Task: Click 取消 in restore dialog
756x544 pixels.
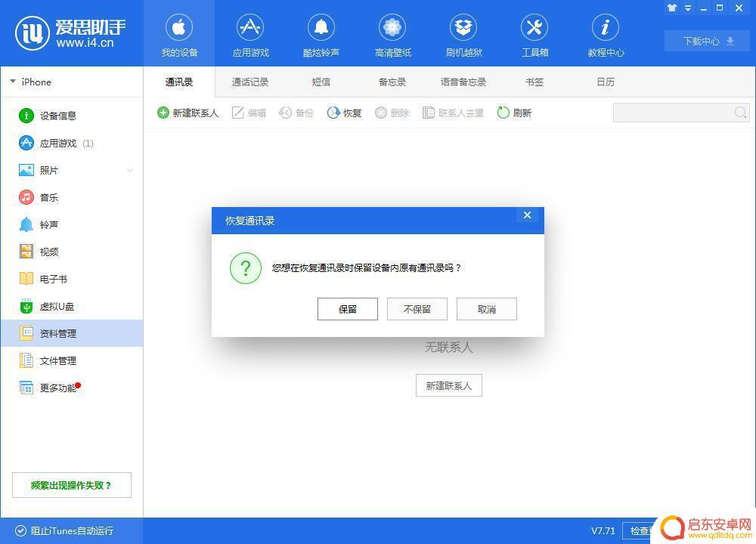Action: click(486, 309)
